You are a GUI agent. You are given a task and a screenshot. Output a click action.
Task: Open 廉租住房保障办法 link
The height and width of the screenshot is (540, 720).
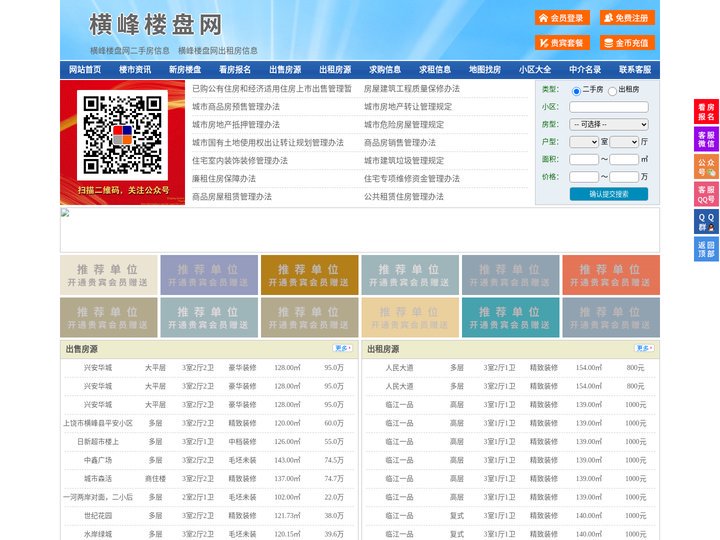pos(224,179)
